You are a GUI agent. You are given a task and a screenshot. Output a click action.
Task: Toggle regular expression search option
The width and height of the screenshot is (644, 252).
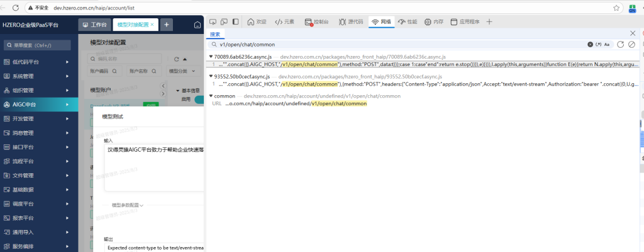[598, 45]
